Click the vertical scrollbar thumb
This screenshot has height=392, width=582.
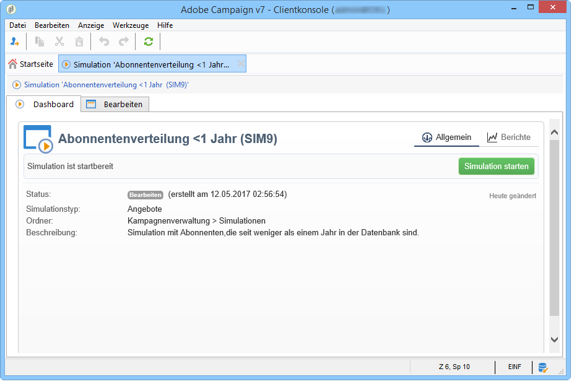coord(555,227)
